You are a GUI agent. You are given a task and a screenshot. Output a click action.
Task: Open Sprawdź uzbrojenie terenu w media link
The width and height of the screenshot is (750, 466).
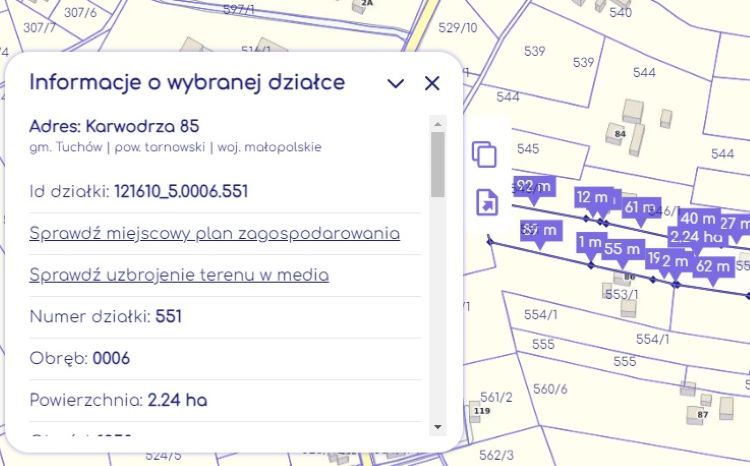coord(179,275)
